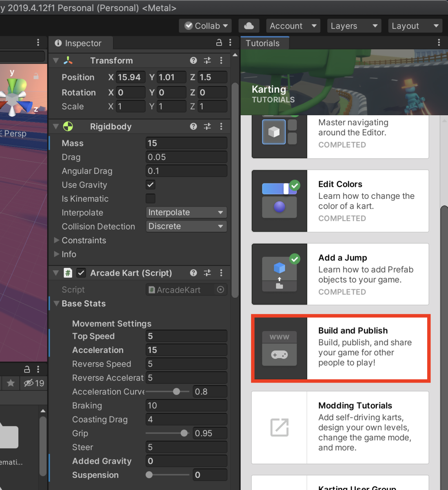448x490 pixels.
Task: Open the Collision Detection dropdown
Action: (186, 226)
